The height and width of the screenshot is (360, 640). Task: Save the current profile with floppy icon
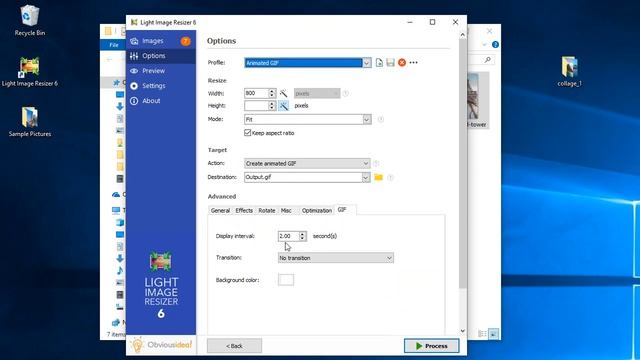tap(391, 62)
